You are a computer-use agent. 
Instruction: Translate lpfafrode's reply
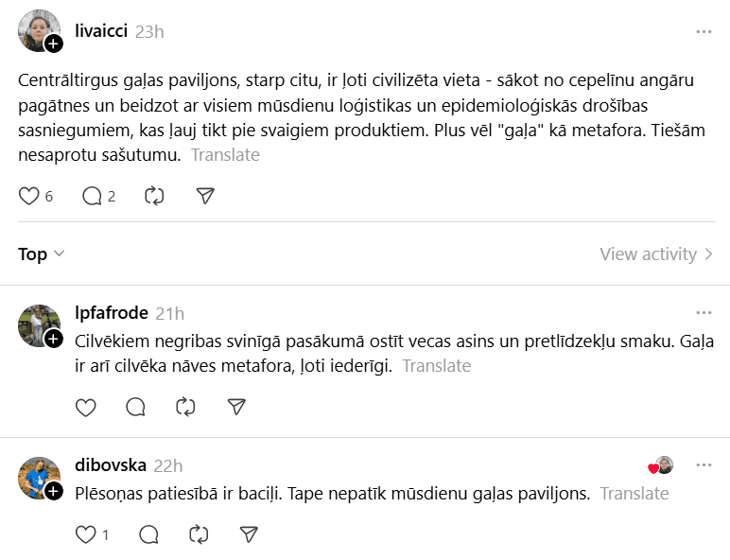point(437,365)
